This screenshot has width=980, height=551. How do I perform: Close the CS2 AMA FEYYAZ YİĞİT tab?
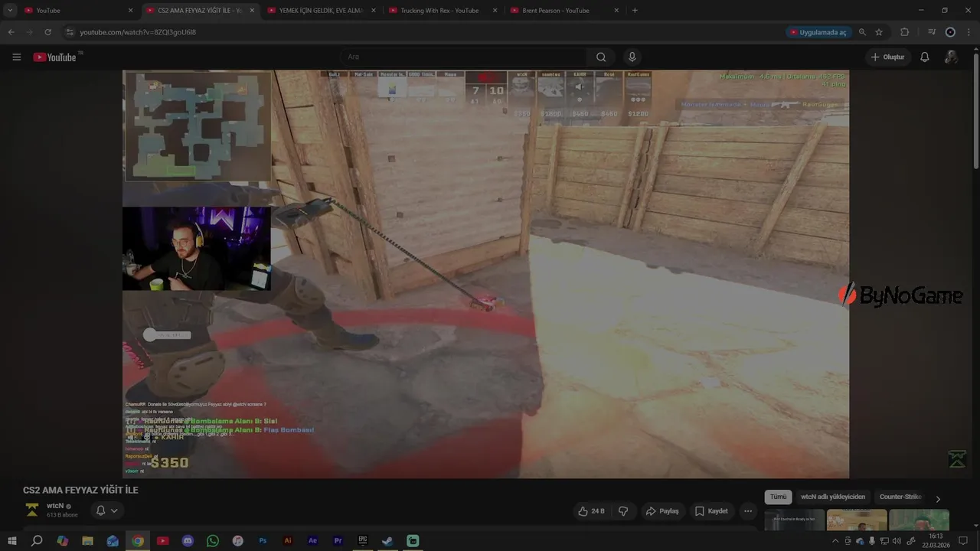point(252,11)
